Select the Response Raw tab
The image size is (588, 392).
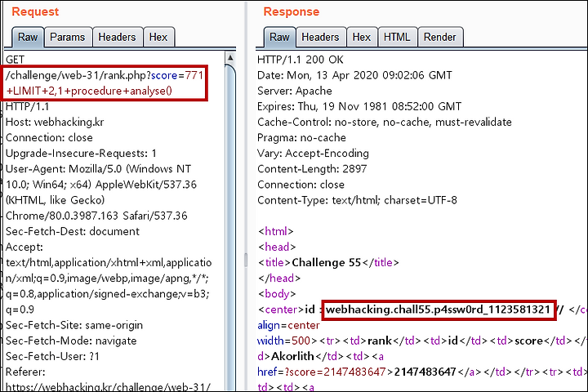click(279, 37)
